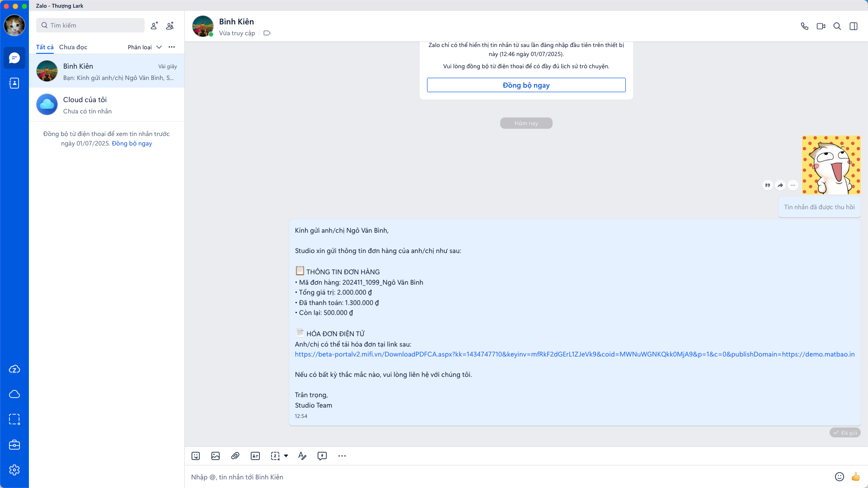Send a thumbs-up like reaction
868x488 pixels.
coord(855,477)
